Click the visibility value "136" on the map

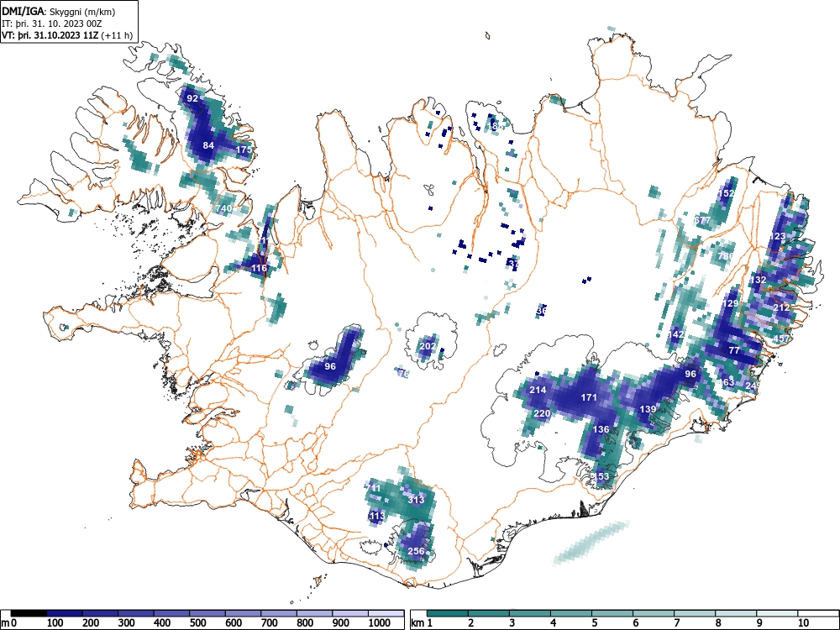pos(601,429)
